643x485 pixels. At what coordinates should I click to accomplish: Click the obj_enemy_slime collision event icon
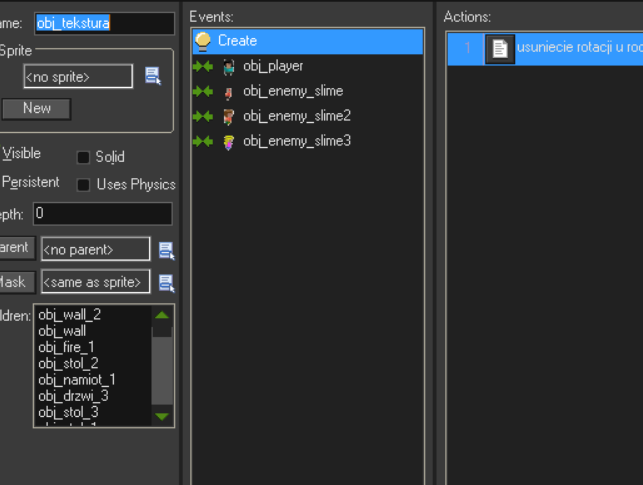coord(229,91)
